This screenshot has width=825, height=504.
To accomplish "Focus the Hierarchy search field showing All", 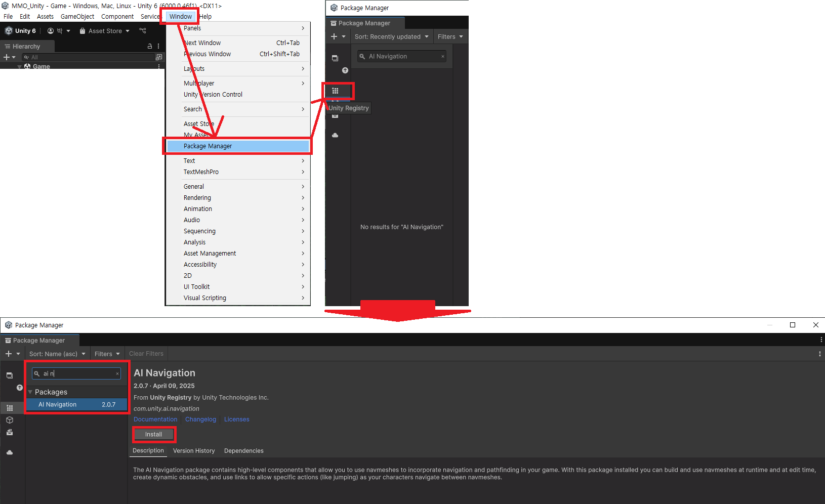I will point(89,57).
